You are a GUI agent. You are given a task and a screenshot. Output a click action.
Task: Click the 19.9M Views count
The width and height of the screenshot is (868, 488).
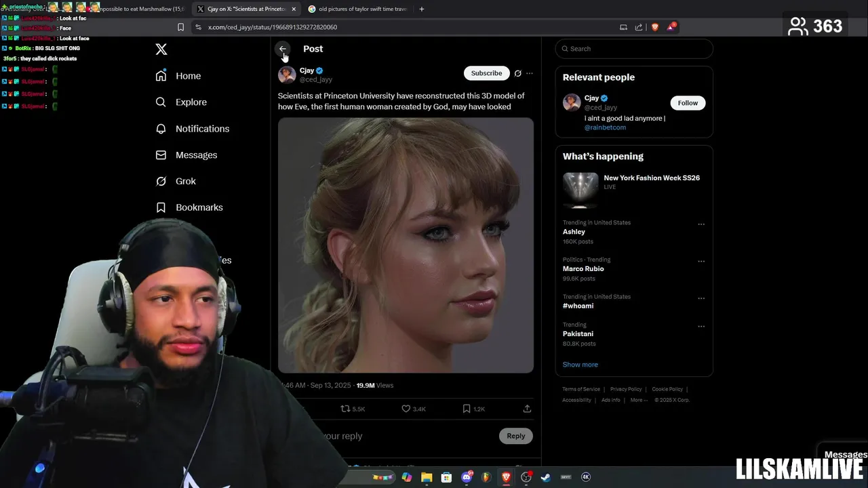(374, 385)
